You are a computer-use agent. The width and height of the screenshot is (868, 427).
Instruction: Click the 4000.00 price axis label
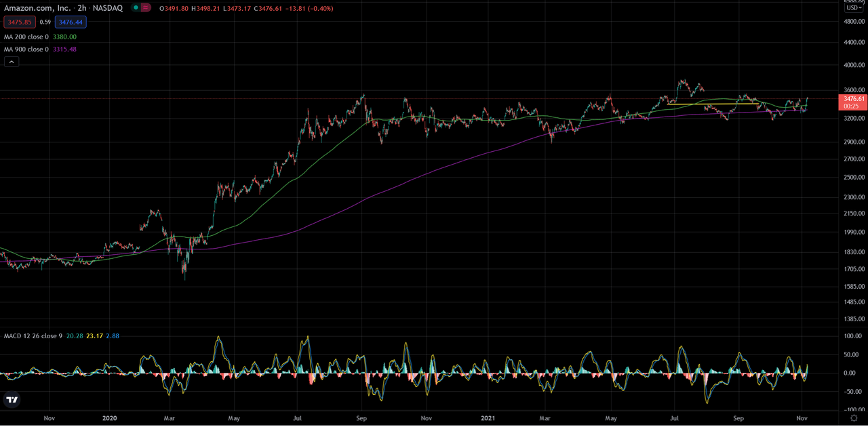tap(853, 66)
